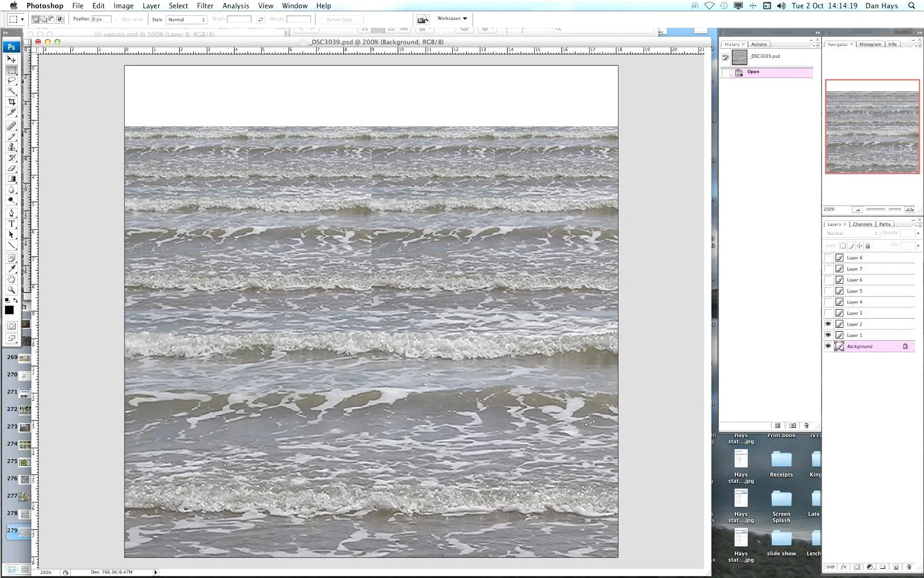
Task: Select the Pen tool
Action: tap(11, 213)
